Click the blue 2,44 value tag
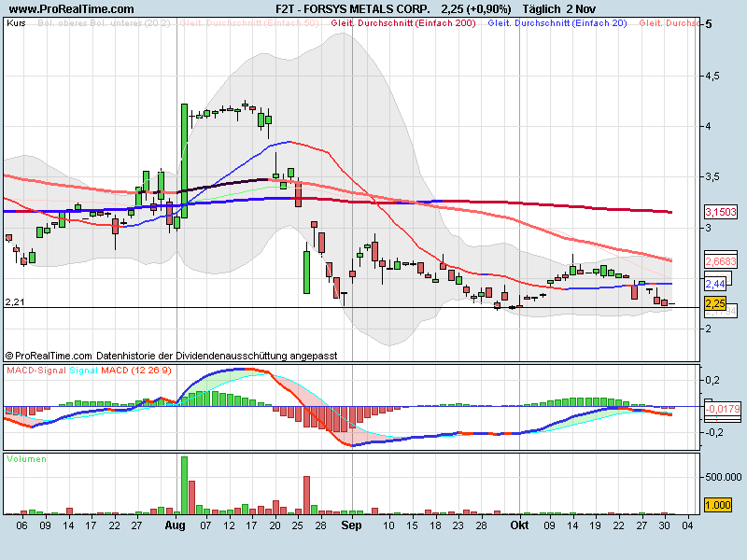 (715, 285)
